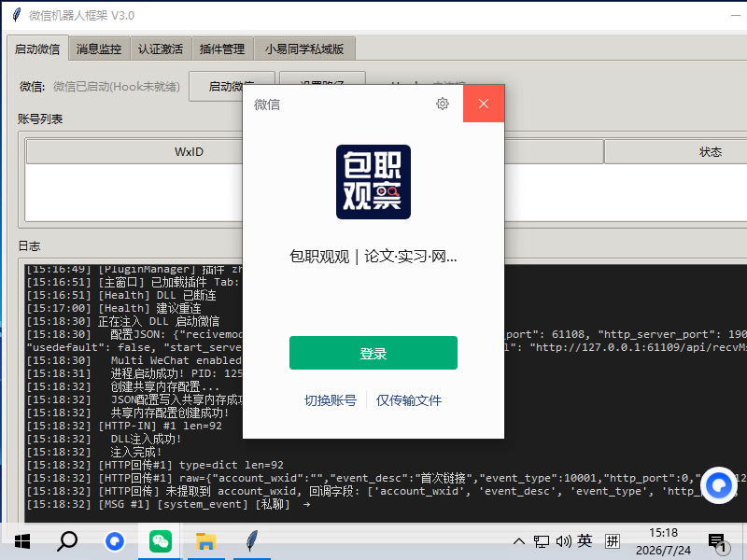Click the 包职观察 account avatar
Screen dimensions: 747x560
[373, 182]
